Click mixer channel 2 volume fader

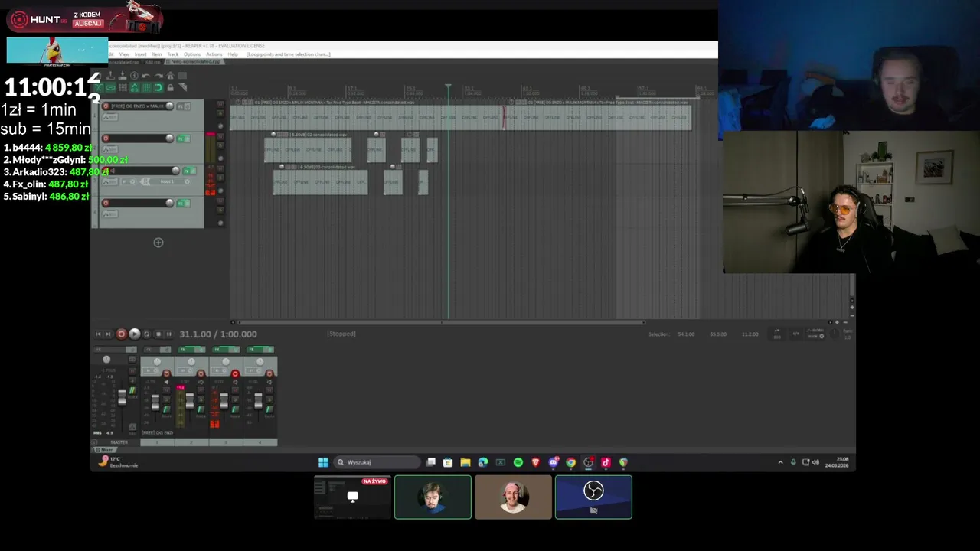click(x=189, y=401)
